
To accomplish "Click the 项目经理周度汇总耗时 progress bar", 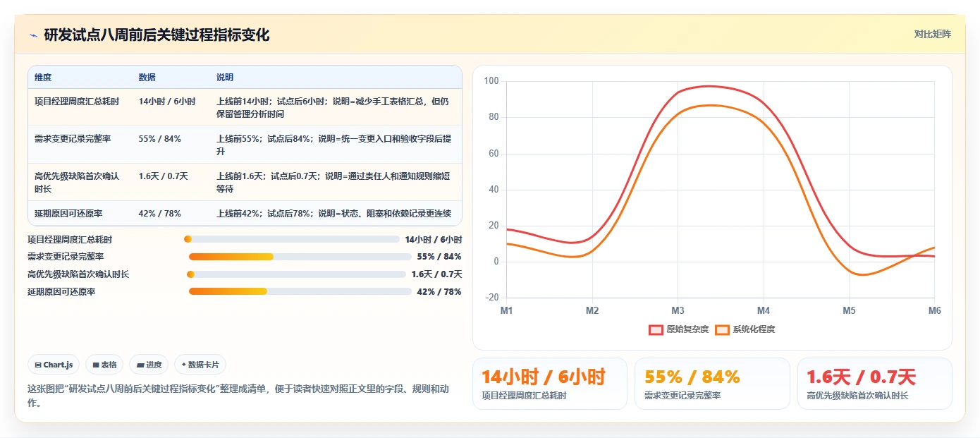I will [291, 239].
